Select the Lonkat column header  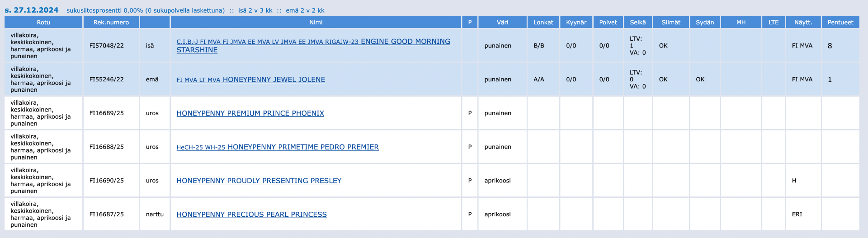543,22
